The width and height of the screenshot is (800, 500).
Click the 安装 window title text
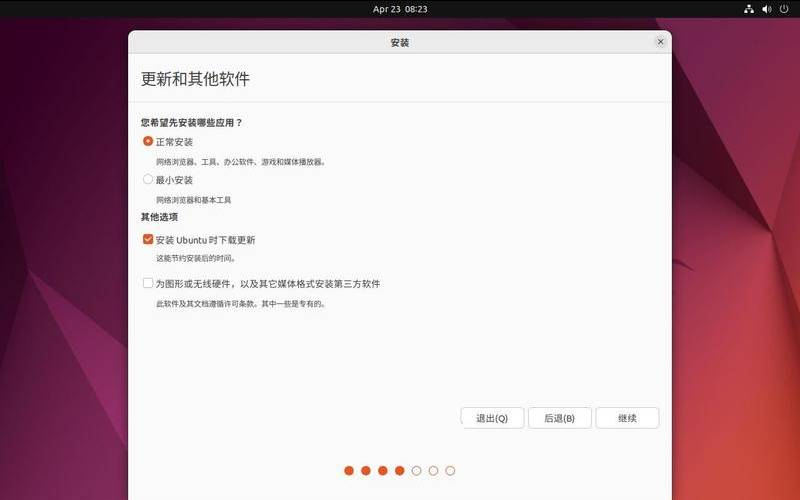[x=400, y=42]
